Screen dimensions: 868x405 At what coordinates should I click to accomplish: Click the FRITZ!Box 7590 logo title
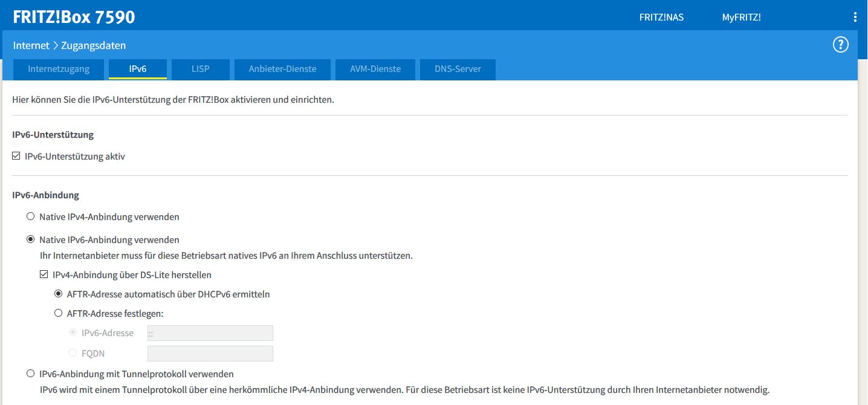point(74,17)
